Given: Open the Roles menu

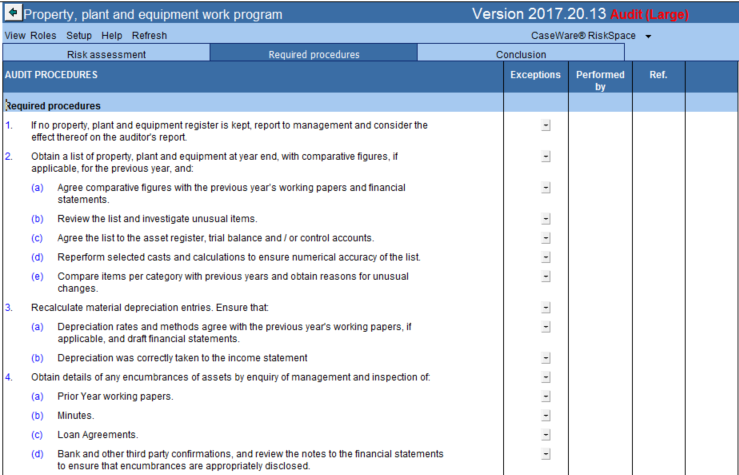Looking at the screenshot, I should pos(43,35).
